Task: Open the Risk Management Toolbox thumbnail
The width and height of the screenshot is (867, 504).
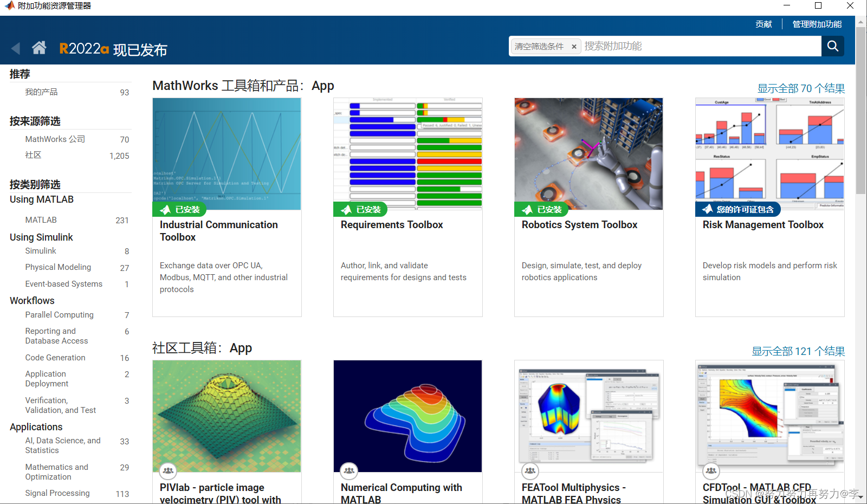Action: click(x=769, y=154)
